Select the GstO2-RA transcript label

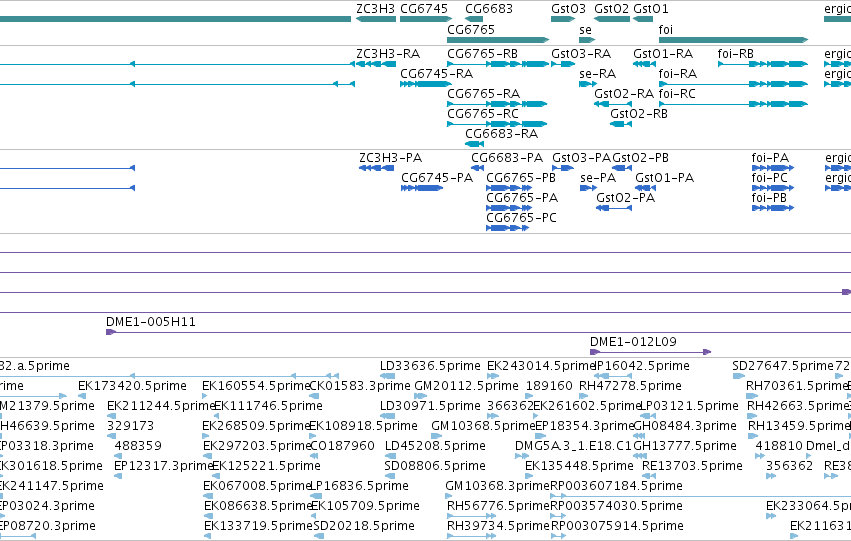point(624,94)
